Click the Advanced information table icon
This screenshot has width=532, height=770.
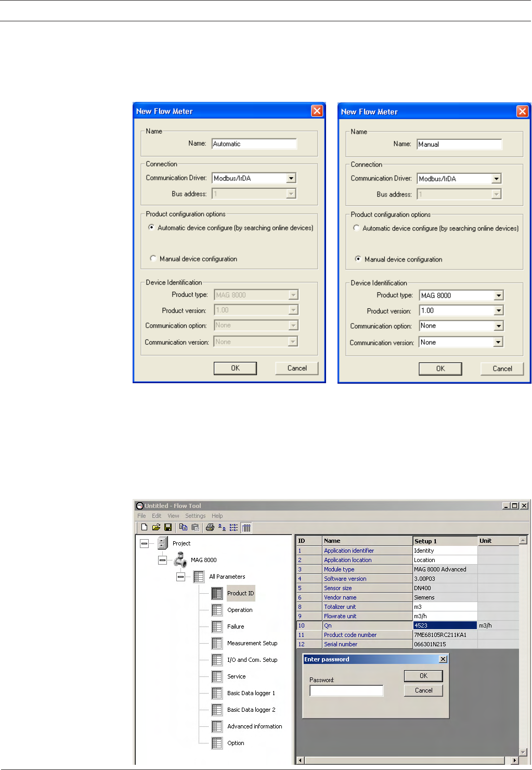click(x=217, y=726)
